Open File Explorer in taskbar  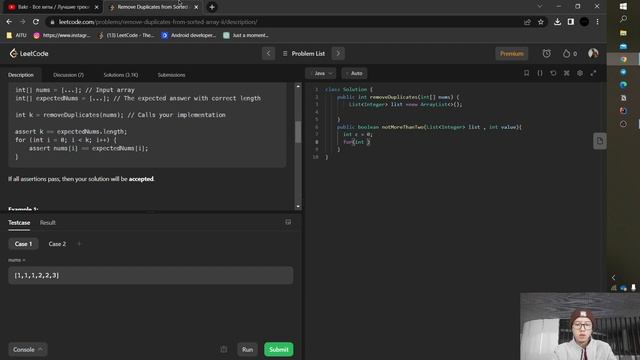(x=623, y=33)
